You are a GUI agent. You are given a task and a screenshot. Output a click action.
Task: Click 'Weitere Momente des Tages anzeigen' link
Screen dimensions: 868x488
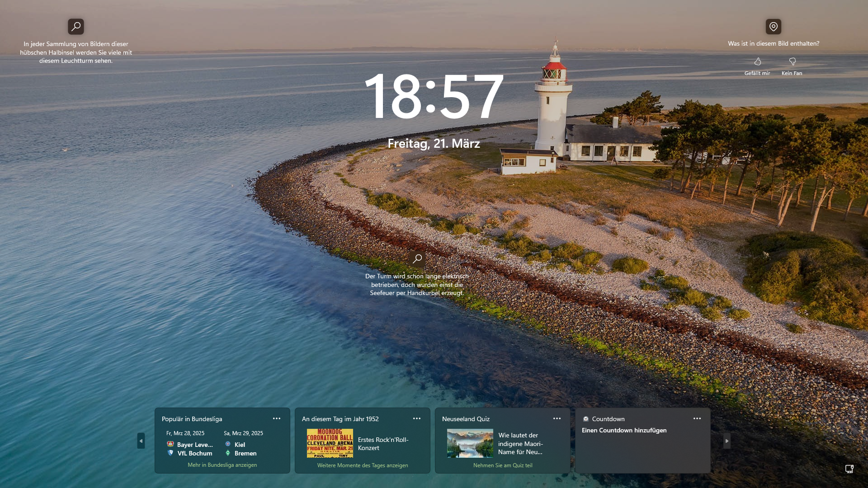[x=363, y=465]
